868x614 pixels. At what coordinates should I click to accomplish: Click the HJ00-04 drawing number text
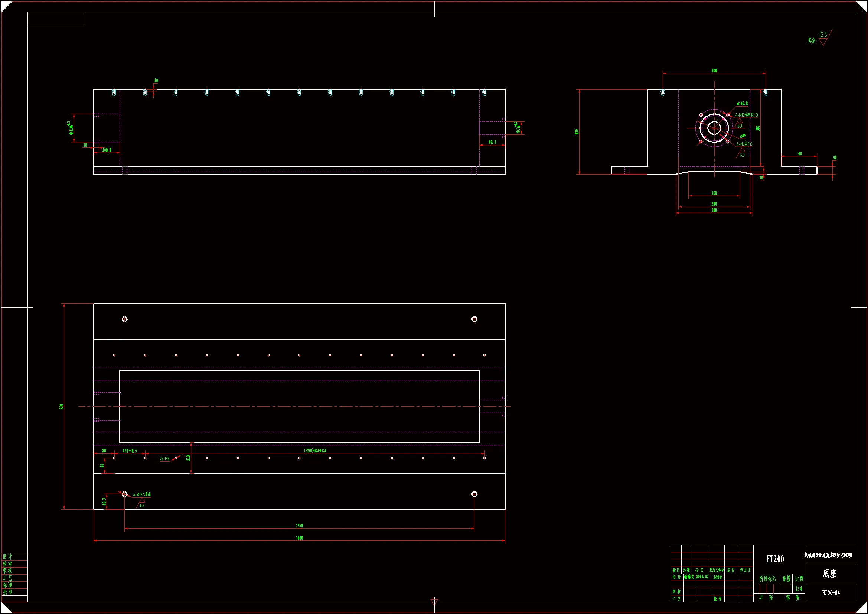831,593
